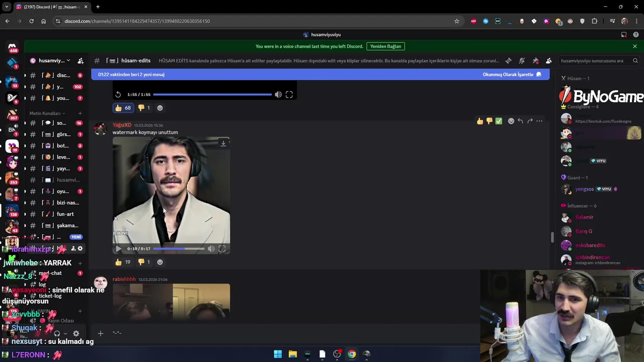Screen dimensions: 644x362
Task: Open user settings gear at bottom left
Action: click(x=76, y=333)
